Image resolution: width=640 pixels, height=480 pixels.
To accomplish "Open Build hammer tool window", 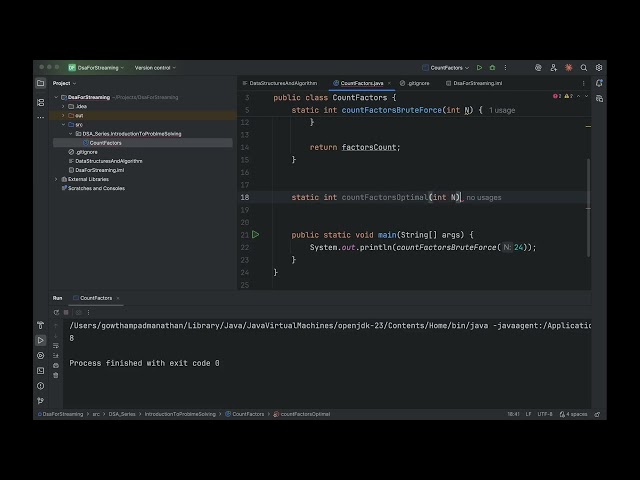I will pyautogui.click(x=40, y=325).
